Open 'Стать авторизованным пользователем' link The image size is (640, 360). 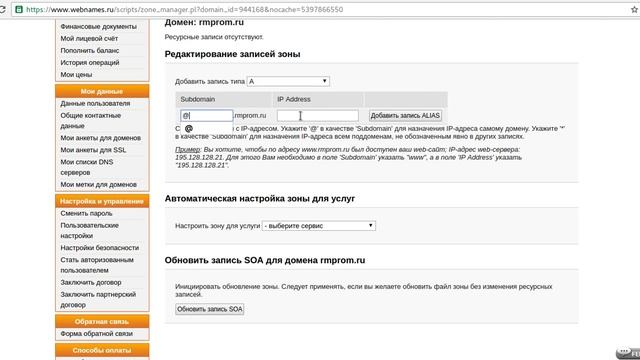tap(97, 265)
